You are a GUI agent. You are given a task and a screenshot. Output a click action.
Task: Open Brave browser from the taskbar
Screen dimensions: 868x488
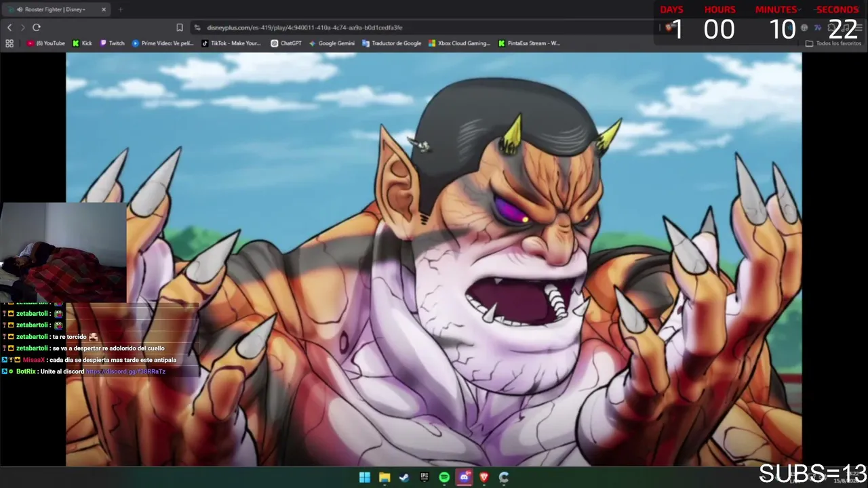pos(484,477)
